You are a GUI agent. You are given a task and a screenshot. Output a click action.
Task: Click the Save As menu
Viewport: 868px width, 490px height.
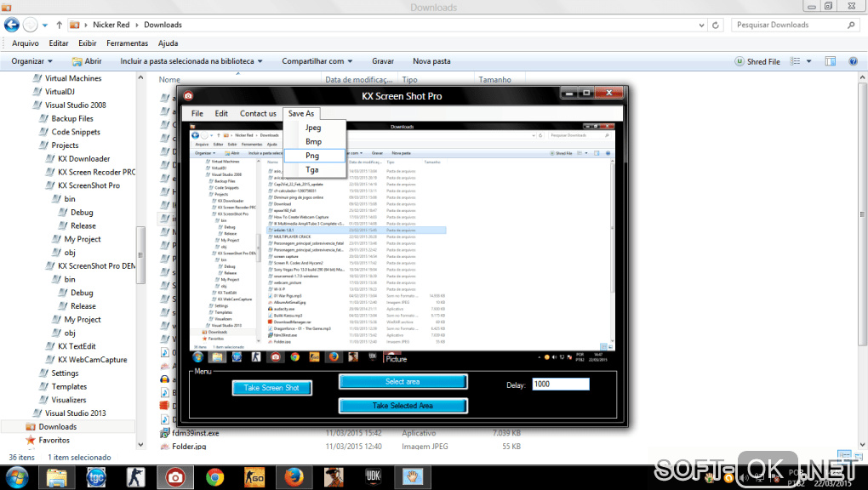pos(301,113)
